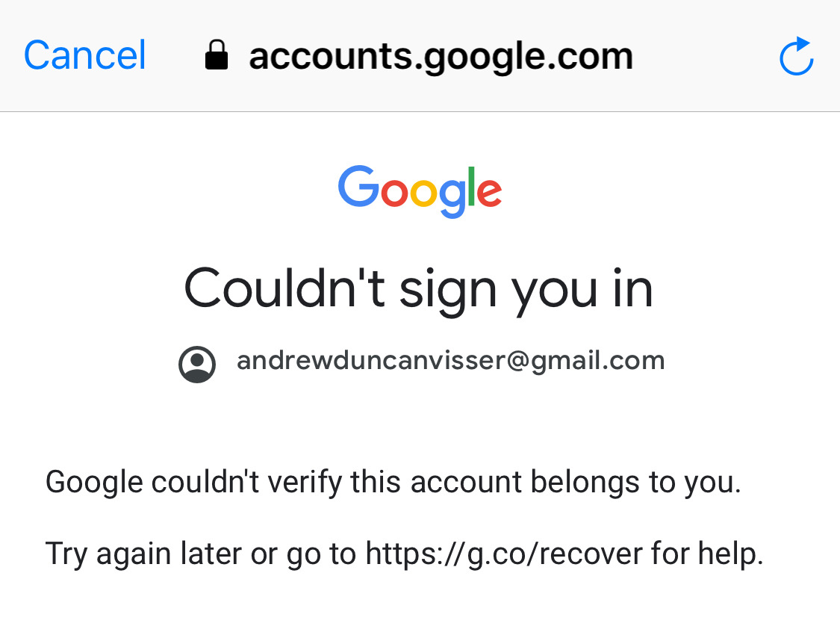Viewport: 840px width, 641px height.
Task: Click the Google logo
Action: 420,191
